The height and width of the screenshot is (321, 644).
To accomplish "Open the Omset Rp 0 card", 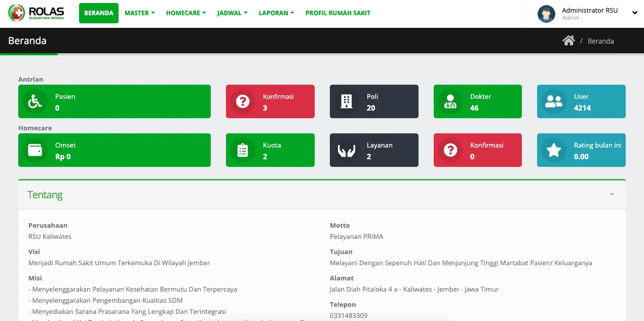I will click(115, 150).
